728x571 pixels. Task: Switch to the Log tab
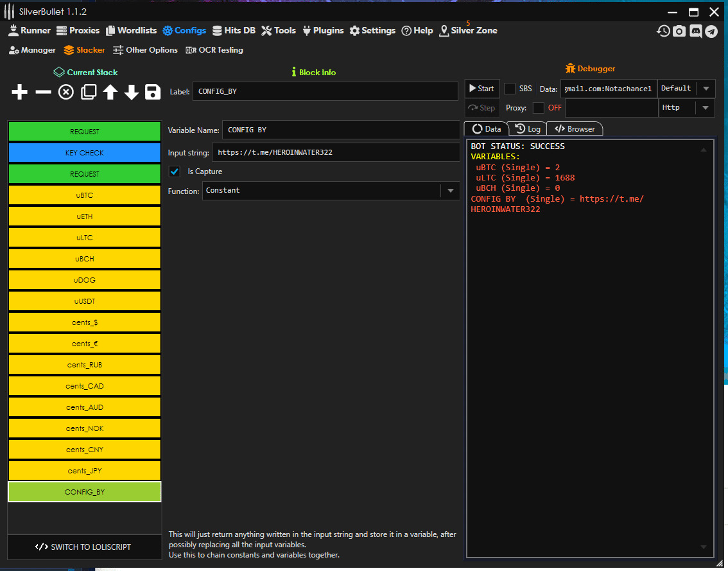(528, 129)
